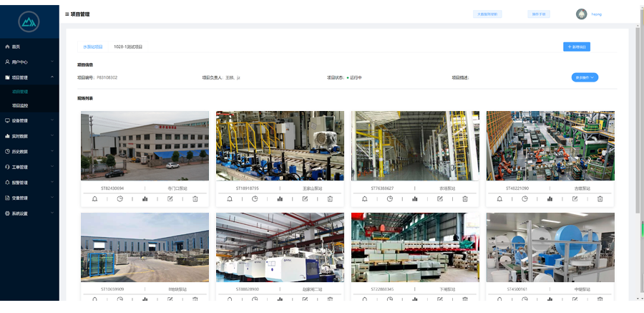The image size is (644, 313).
Task: Go to 首页 home in the sidebar
Action: [16, 47]
